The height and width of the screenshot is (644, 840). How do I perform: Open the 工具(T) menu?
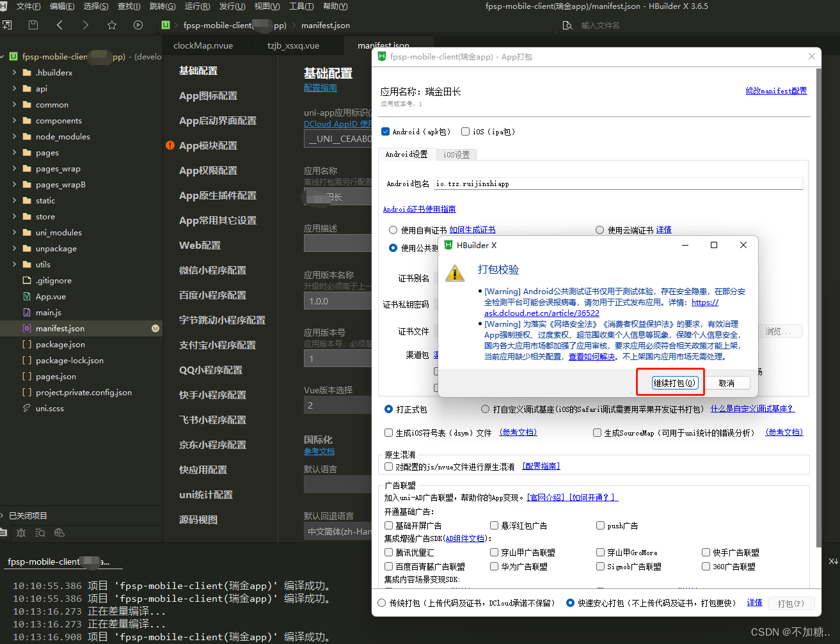click(x=301, y=6)
